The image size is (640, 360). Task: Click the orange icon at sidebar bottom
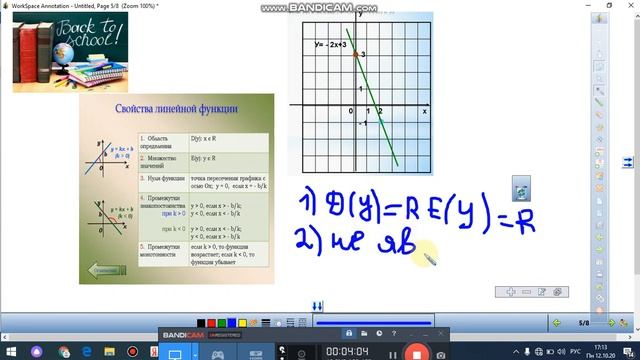pos(599,310)
